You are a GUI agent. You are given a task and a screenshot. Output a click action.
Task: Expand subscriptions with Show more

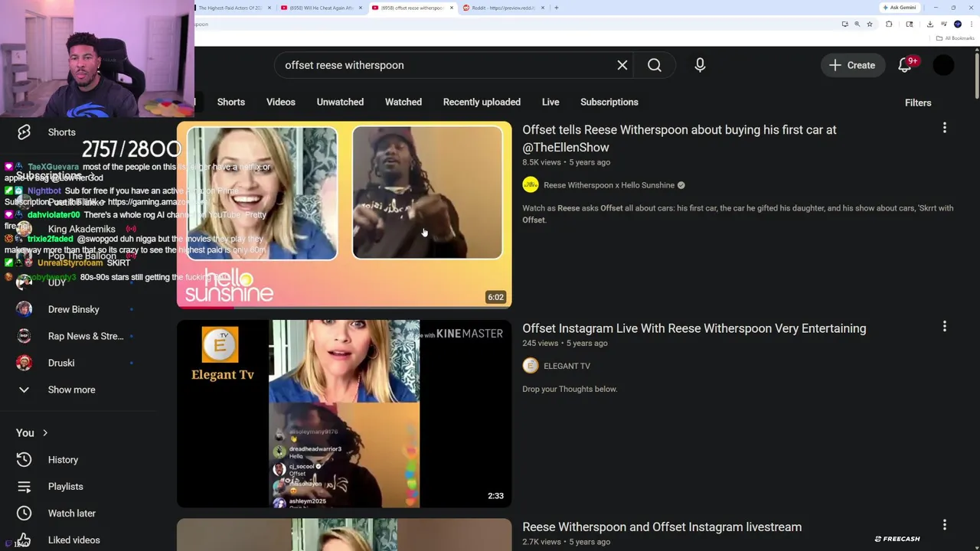point(71,390)
